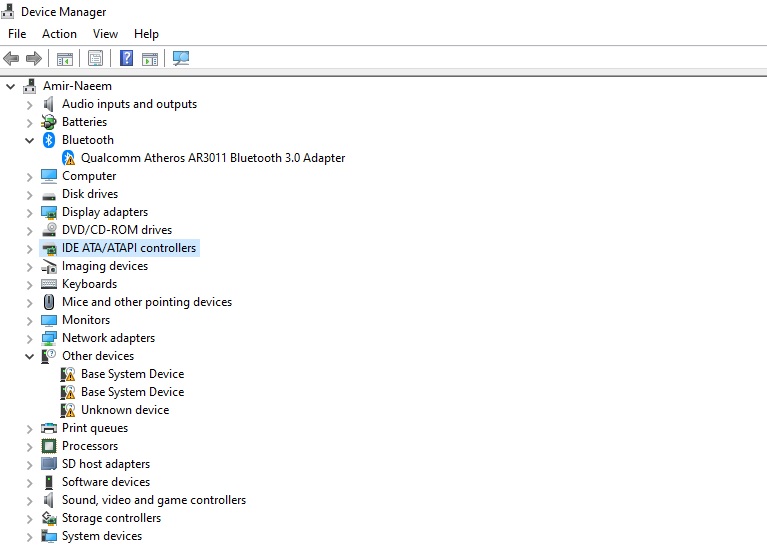
Task: Expand the System devices category
Action: click(29, 537)
